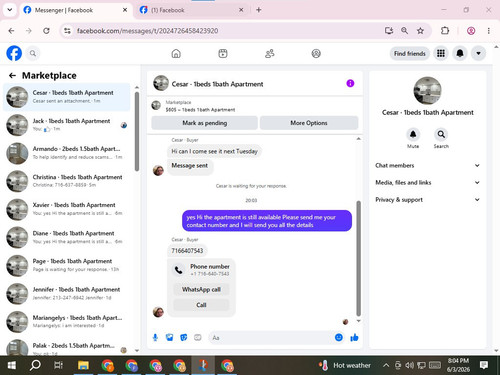
Task: Click the address bar URL
Action: tap(148, 31)
